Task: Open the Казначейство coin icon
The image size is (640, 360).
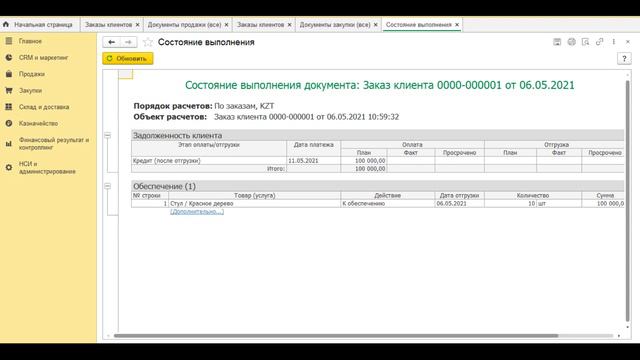Action: [x=9, y=123]
